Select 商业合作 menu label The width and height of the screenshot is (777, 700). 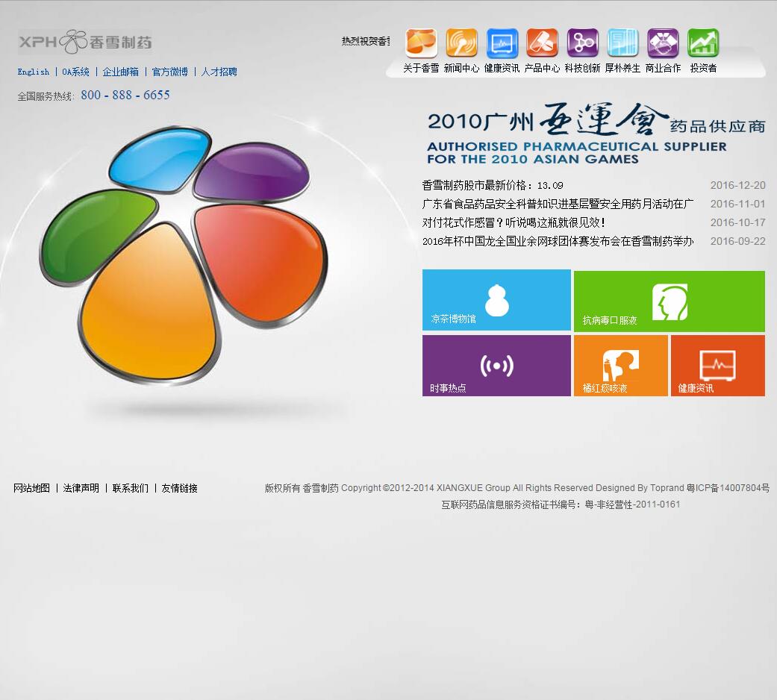click(663, 69)
